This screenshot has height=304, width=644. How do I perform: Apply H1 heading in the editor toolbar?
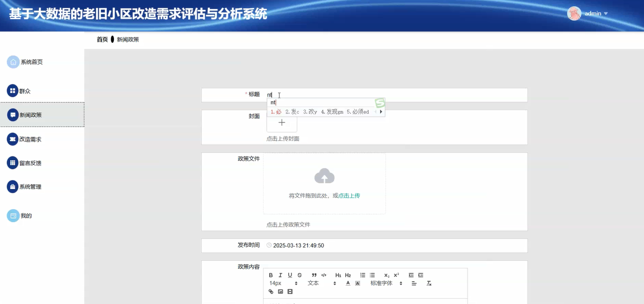[338, 275]
